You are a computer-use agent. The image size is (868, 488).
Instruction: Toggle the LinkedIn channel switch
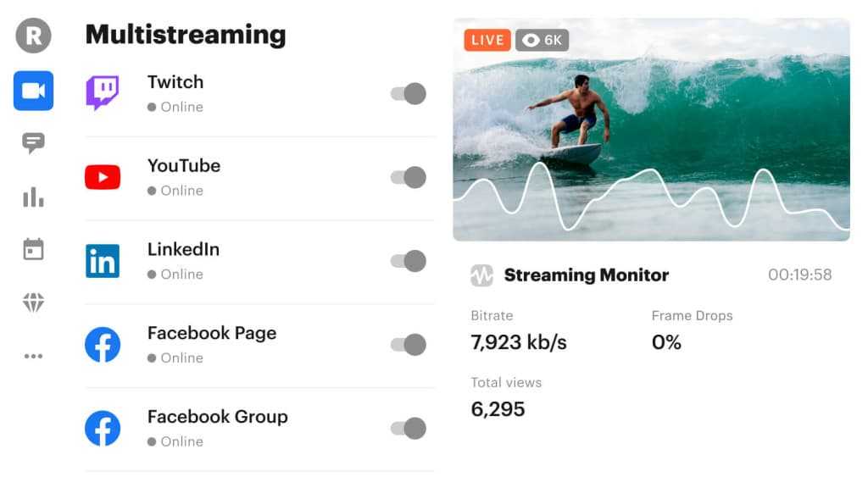pos(409,261)
